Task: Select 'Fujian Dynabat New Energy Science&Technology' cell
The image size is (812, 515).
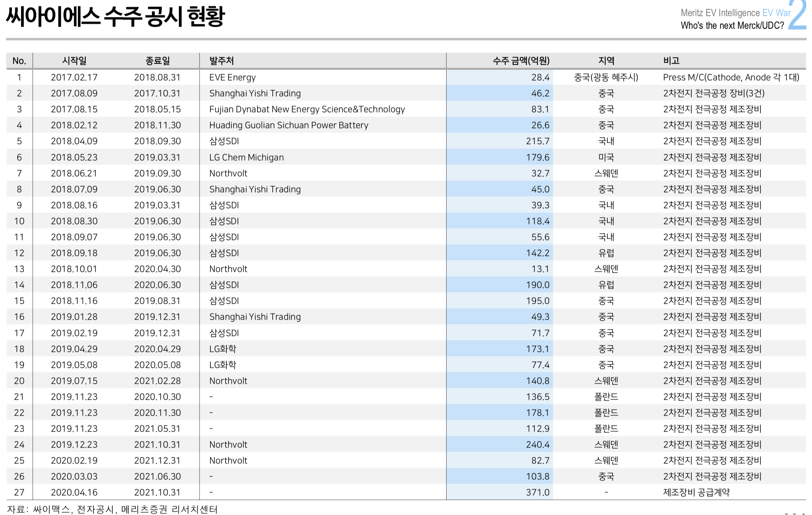Action: coord(307,109)
